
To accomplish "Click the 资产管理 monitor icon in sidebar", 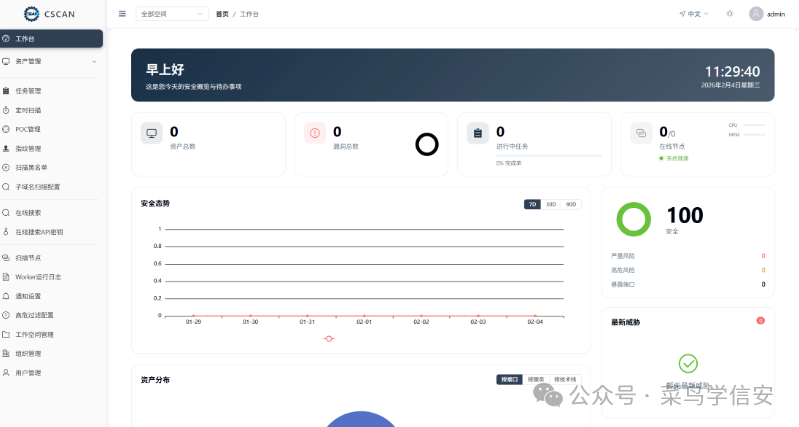I will coord(6,61).
